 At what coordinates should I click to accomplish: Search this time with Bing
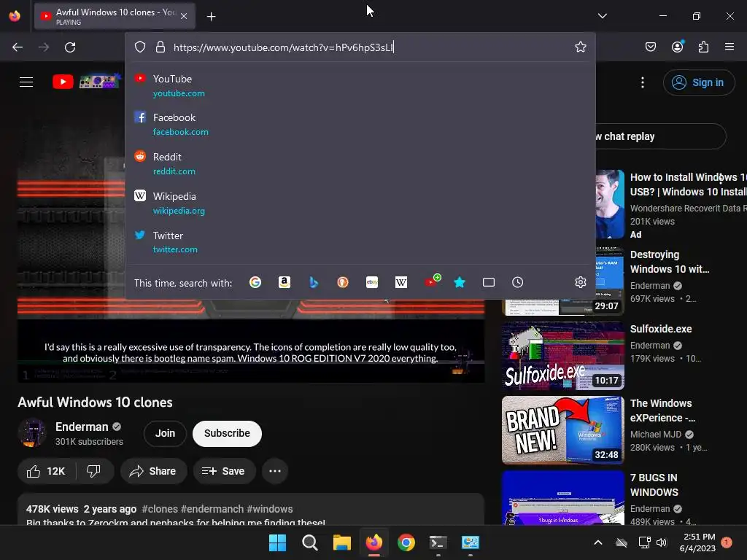[314, 282]
